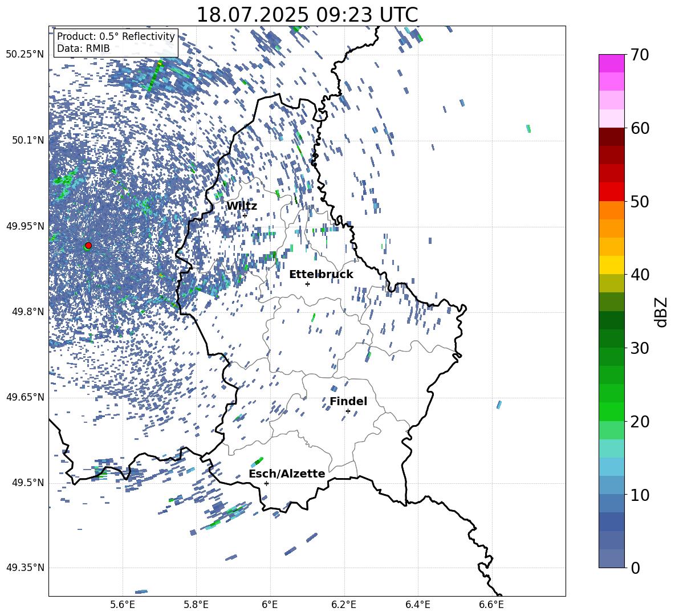675x616 pixels.
Task: Click the bright red segment just above 50
Action: coord(611,191)
